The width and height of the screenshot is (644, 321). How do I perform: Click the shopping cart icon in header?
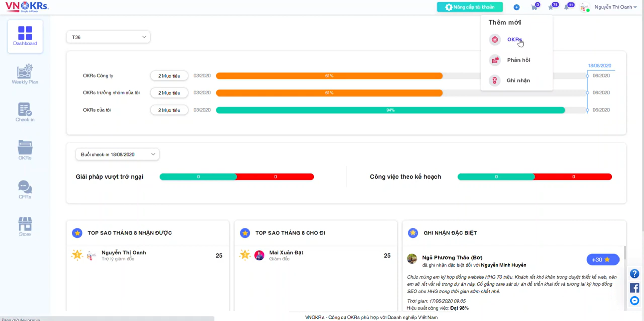tap(534, 7)
